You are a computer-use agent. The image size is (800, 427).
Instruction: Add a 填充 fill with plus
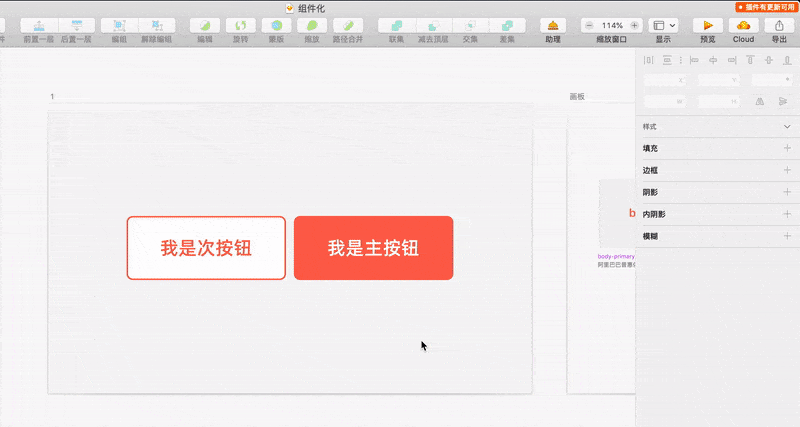[x=787, y=148]
